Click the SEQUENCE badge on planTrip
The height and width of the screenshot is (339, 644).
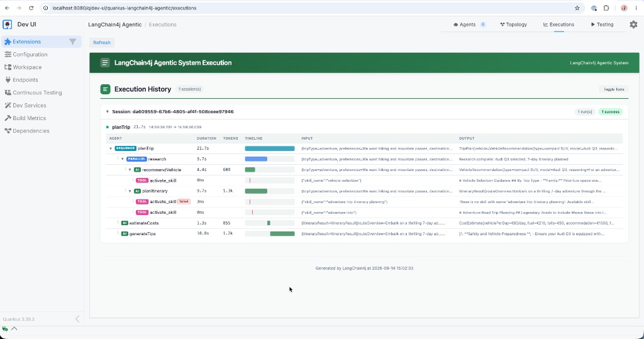click(125, 148)
